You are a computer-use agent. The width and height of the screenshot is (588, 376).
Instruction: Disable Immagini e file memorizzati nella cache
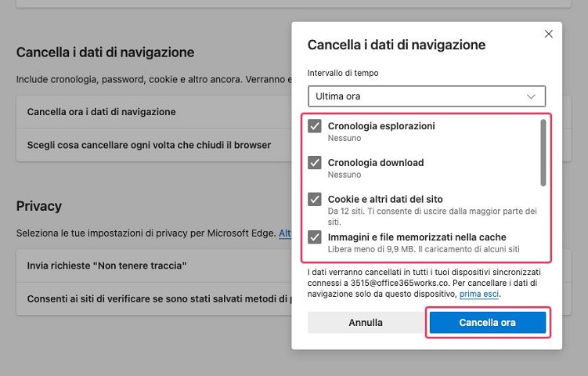(315, 237)
